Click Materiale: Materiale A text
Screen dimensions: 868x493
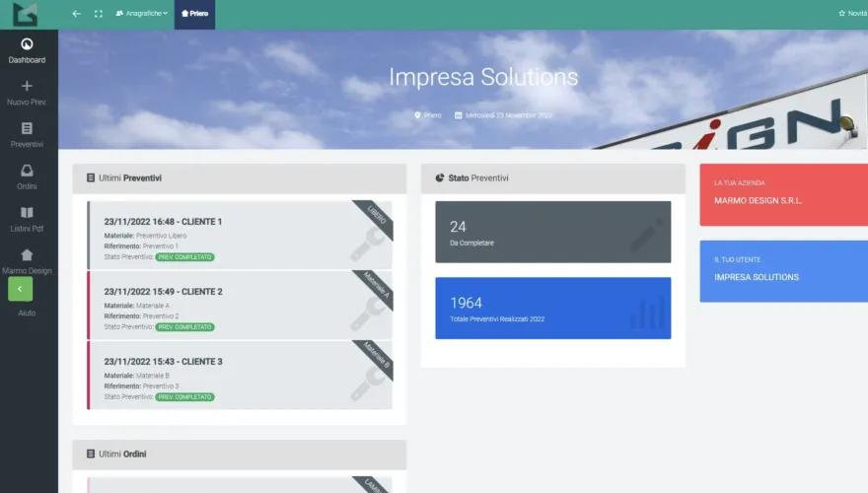coord(137,306)
